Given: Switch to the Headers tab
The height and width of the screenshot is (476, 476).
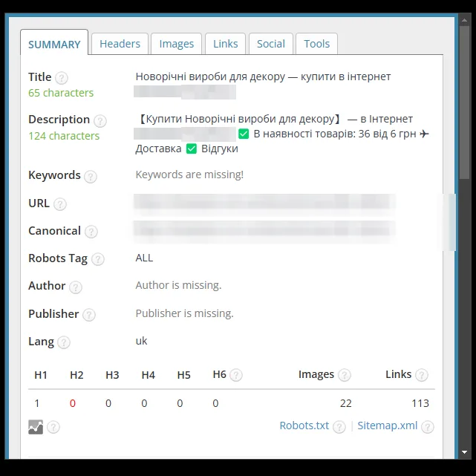Looking at the screenshot, I should (120, 44).
